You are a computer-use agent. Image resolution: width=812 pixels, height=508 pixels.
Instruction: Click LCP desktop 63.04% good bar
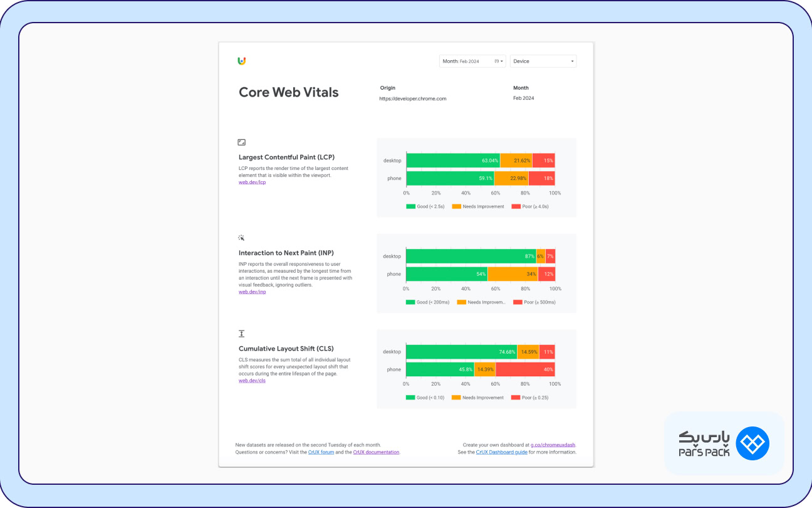[x=453, y=161]
